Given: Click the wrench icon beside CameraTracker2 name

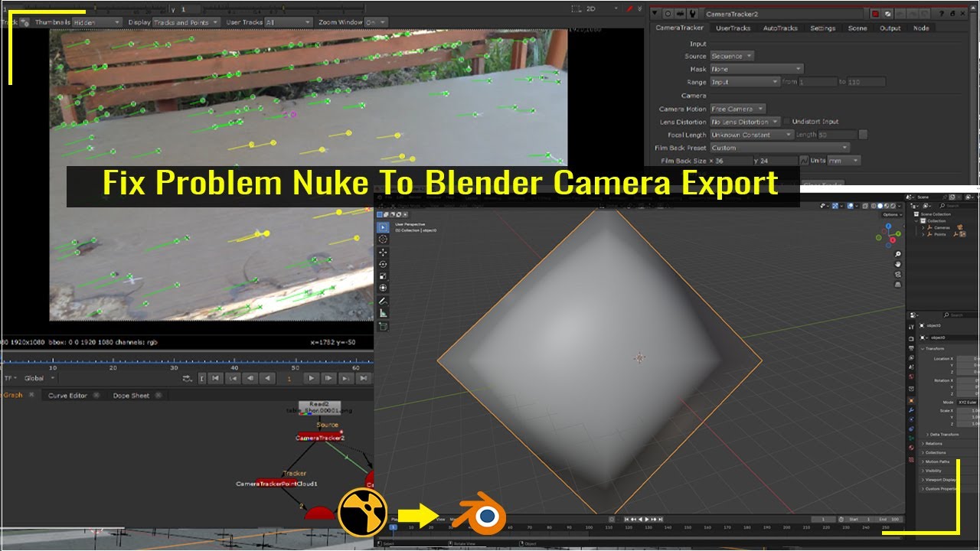Looking at the screenshot, I should 692,14.
